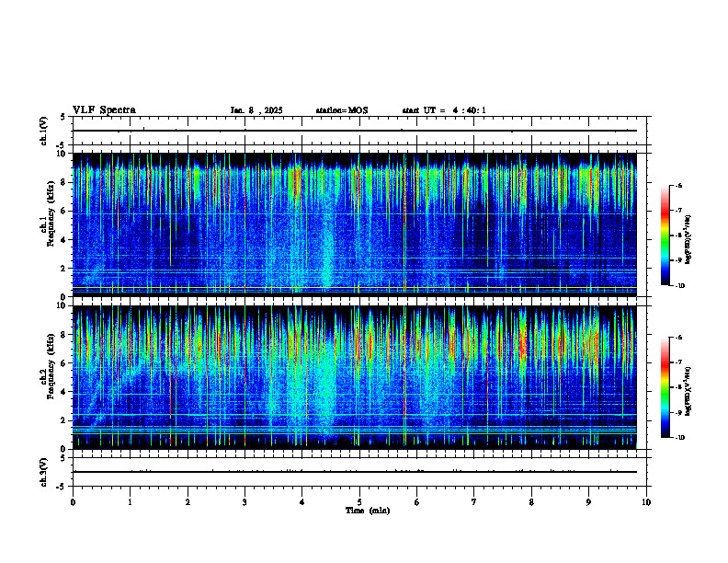Click the ch.1 color scale bar
Viewport: 728px width, 563px height.
pyautogui.click(x=665, y=236)
